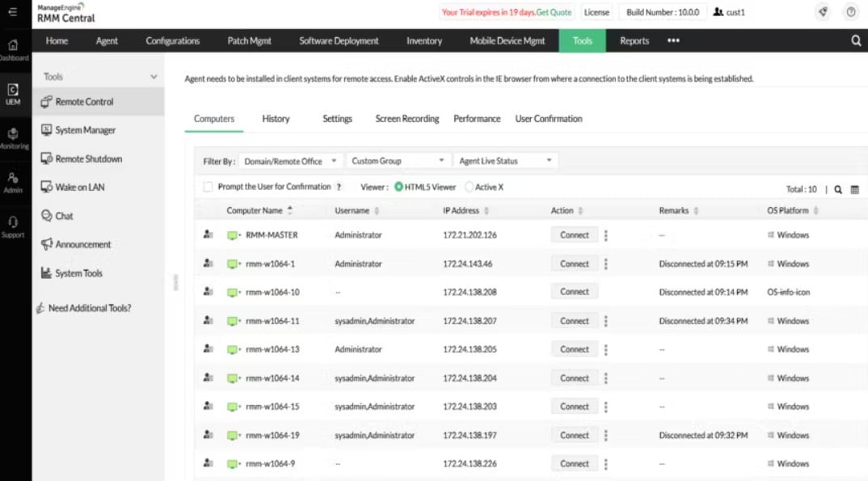The image size is (868, 481).
Task: Connect to rmm-w1064-10 computer
Action: pos(574,292)
